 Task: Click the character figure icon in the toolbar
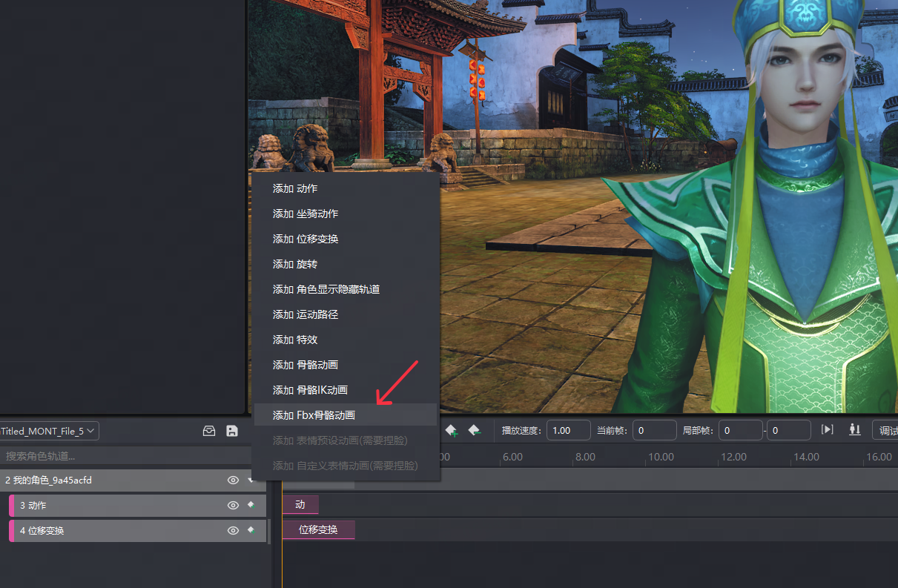click(854, 430)
